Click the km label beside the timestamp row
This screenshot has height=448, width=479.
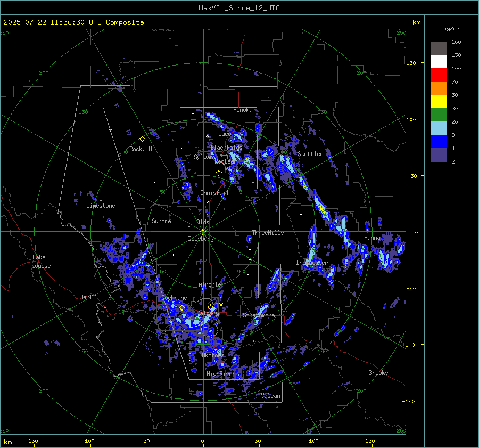tap(416, 22)
